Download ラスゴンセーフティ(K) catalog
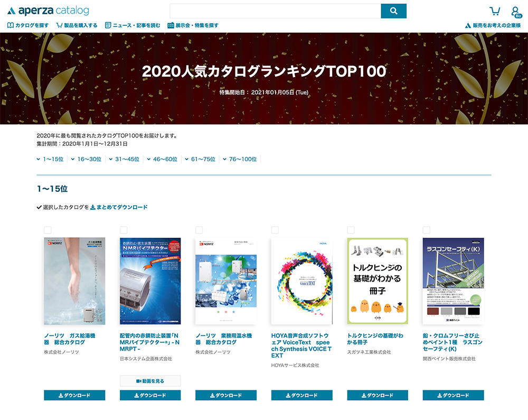The width and height of the screenshot is (528, 420). click(x=453, y=395)
